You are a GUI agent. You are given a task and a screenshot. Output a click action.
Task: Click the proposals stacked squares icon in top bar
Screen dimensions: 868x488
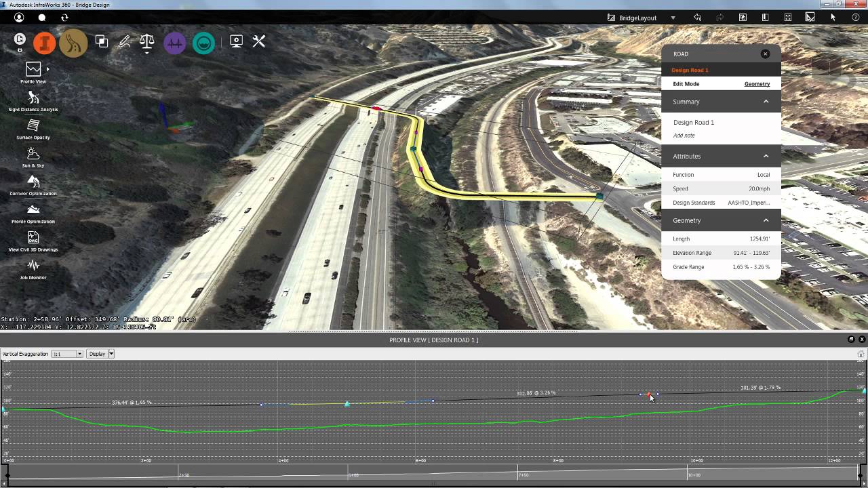[743, 18]
